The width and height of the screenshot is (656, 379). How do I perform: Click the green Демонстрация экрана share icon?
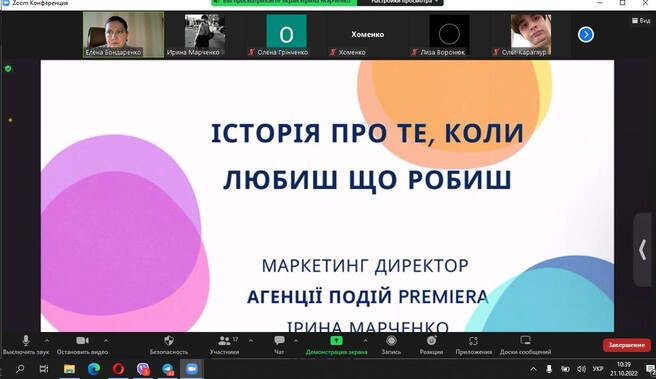tap(336, 341)
